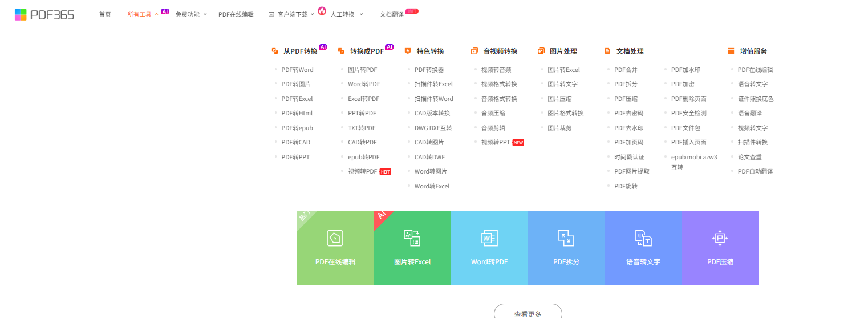The image size is (868, 318).
Task: Click the 图片转Excel tile icon
Action: [x=412, y=238]
